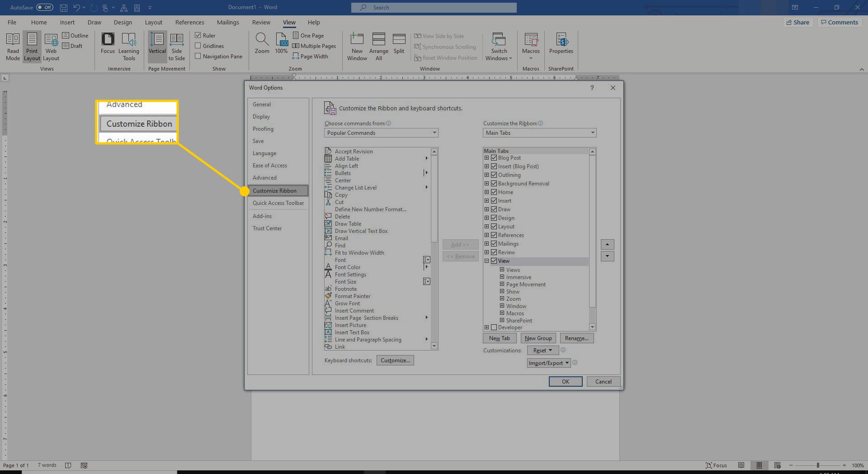
Task: Click the Read Mode view icon
Action: (13, 47)
